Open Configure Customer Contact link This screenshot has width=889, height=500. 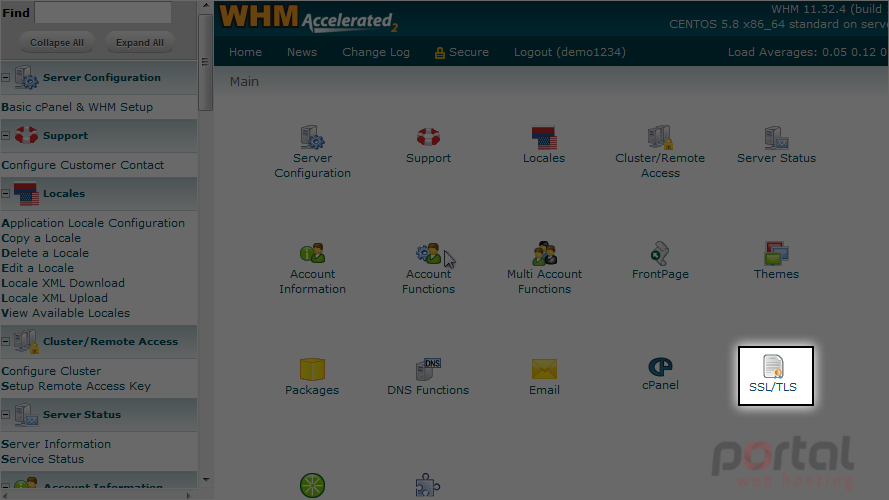coord(83,165)
